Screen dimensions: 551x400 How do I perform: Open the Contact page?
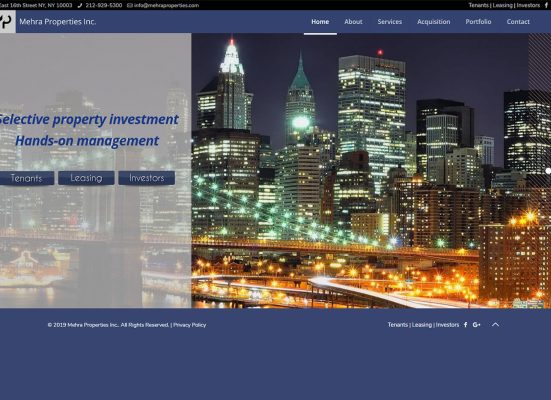tap(518, 22)
